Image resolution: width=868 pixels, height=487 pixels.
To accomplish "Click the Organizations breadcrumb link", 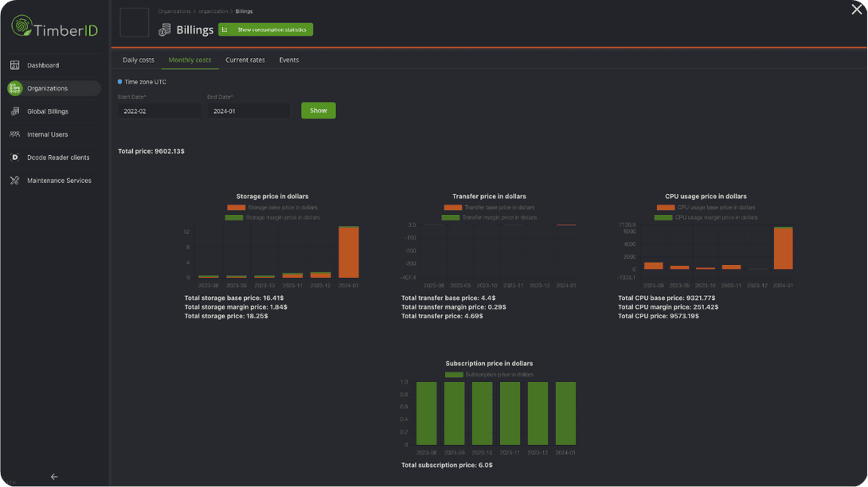I will [x=174, y=11].
